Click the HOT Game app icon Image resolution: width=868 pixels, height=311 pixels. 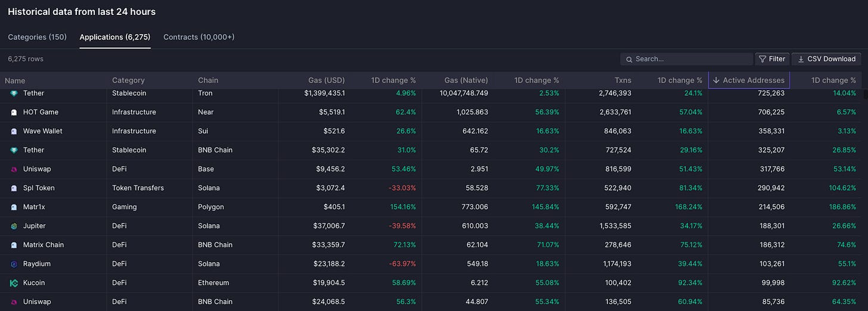click(14, 112)
